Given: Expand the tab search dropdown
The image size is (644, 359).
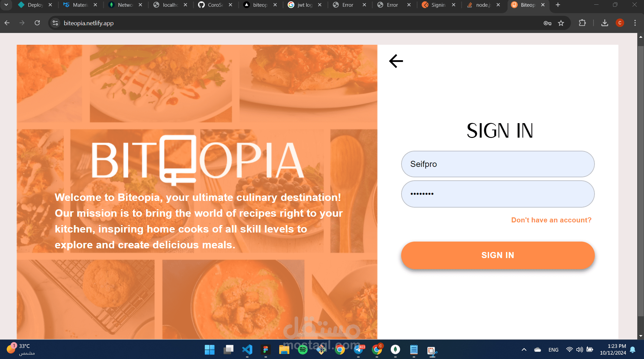Looking at the screenshot, I should tap(6, 5).
